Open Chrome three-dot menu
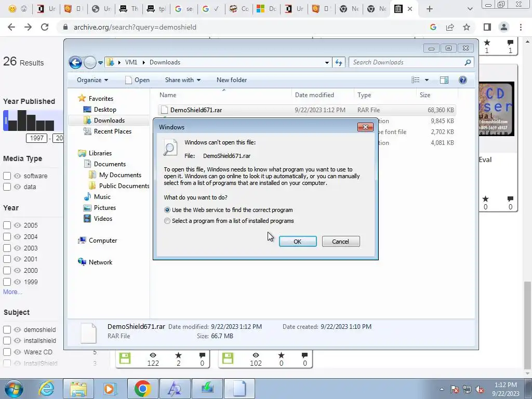The height and width of the screenshot is (399, 532). point(521,27)
